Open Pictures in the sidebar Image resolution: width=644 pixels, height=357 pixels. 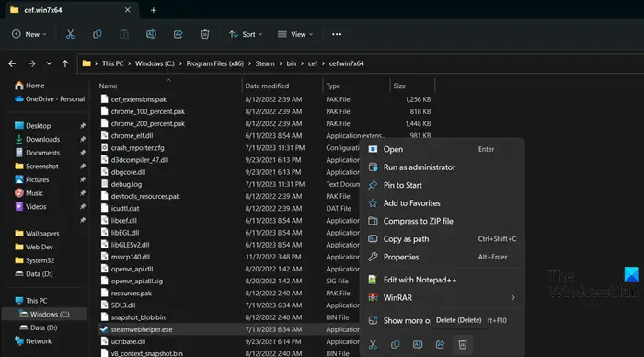[x=31, y=180]
